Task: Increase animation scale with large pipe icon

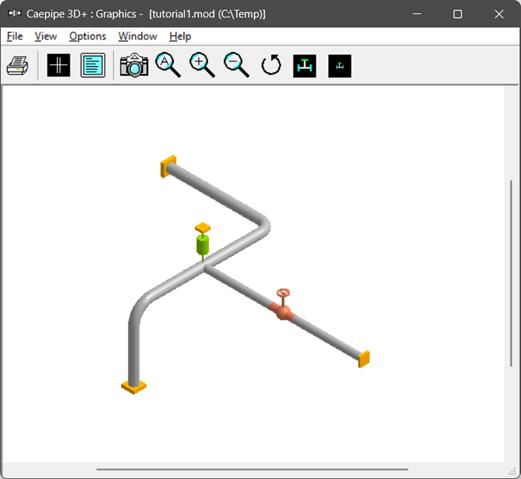Action: pyautogui.click(x=305, y=66)
